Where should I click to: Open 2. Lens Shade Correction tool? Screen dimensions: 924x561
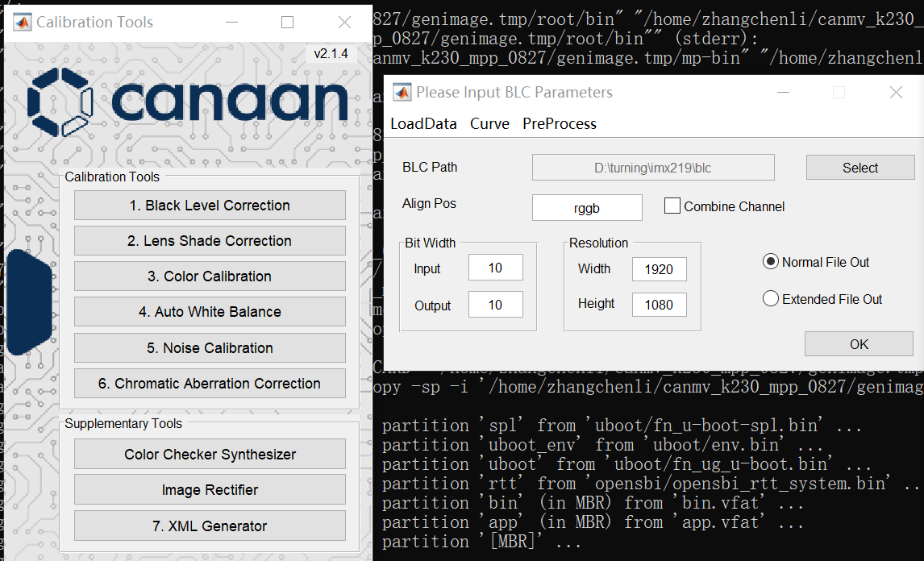point(210,241)
